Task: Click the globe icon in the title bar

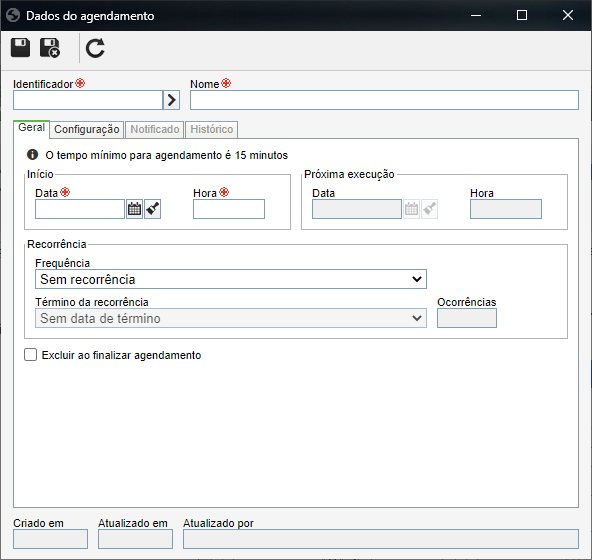Action: [13, 15]
